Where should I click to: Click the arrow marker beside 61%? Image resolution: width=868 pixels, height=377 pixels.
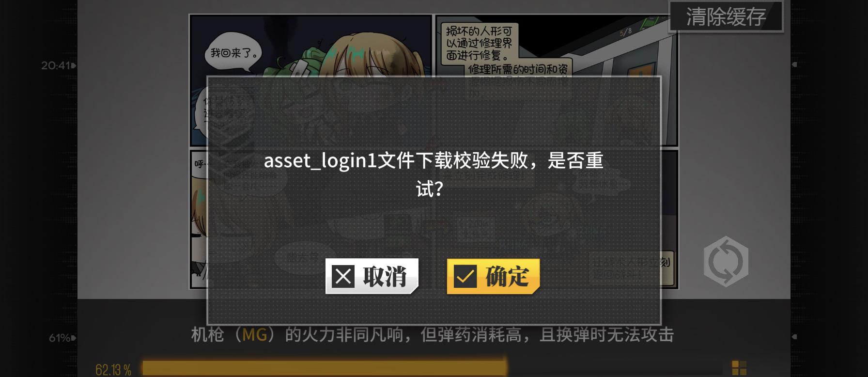[74, 338]
